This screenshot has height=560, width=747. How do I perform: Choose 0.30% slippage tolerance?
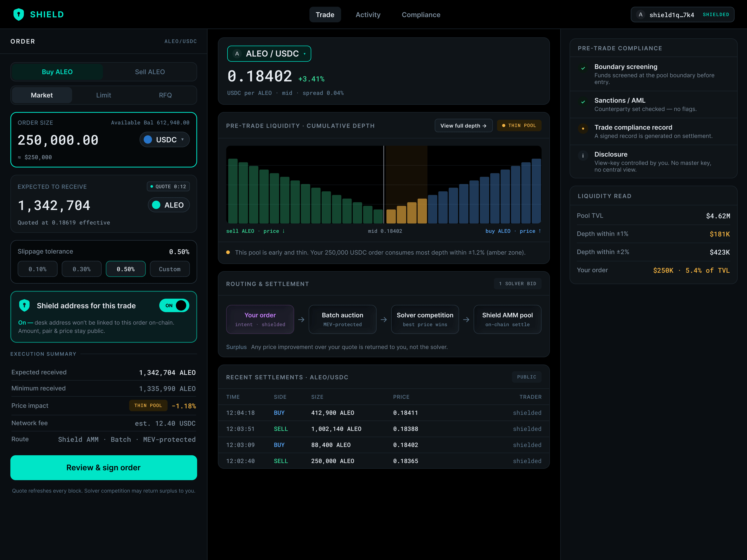coord(81,269)
